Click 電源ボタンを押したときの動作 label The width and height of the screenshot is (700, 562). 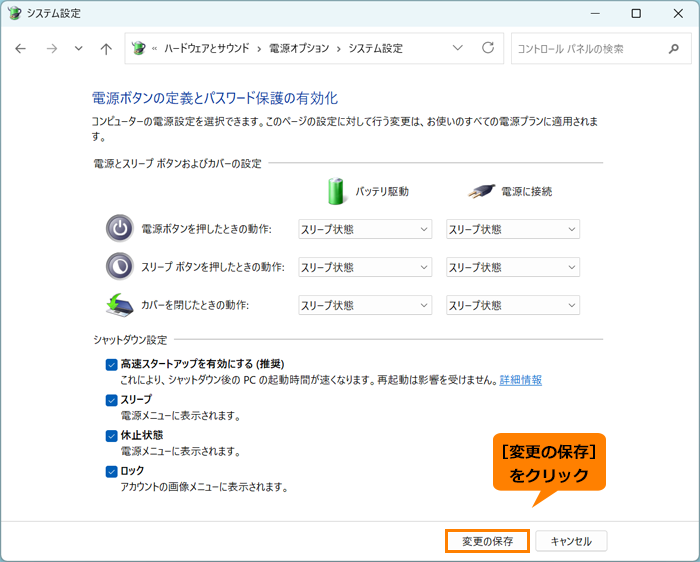[x=206, y=229]
